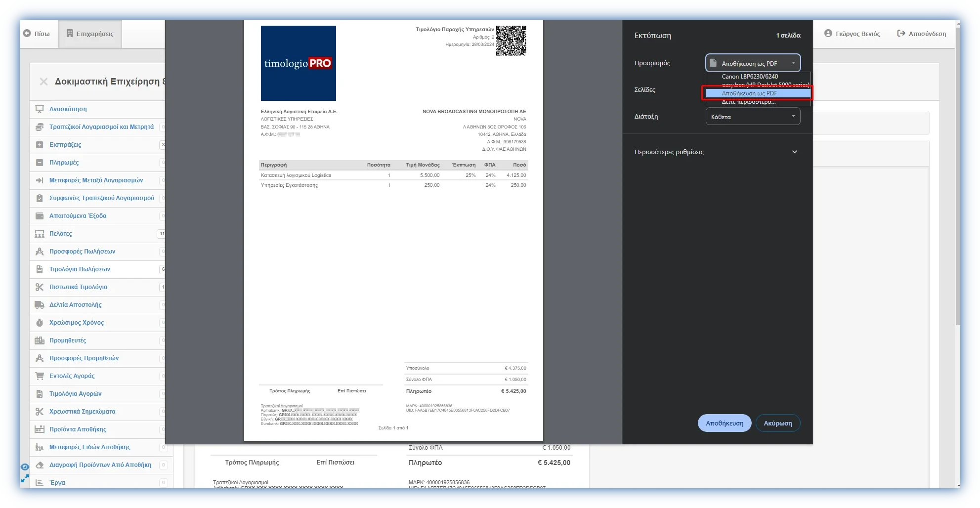The width and height of the screenshot is (980, 508).
Task: Click the stopwatch icon for Χρεώσιμος Χρόνος
Action: pos(40,323)
